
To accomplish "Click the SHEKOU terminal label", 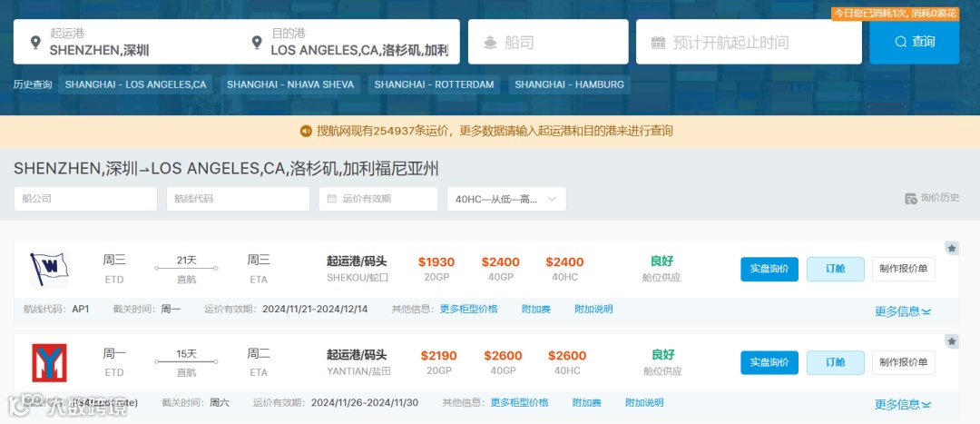I will click(358, 278).
